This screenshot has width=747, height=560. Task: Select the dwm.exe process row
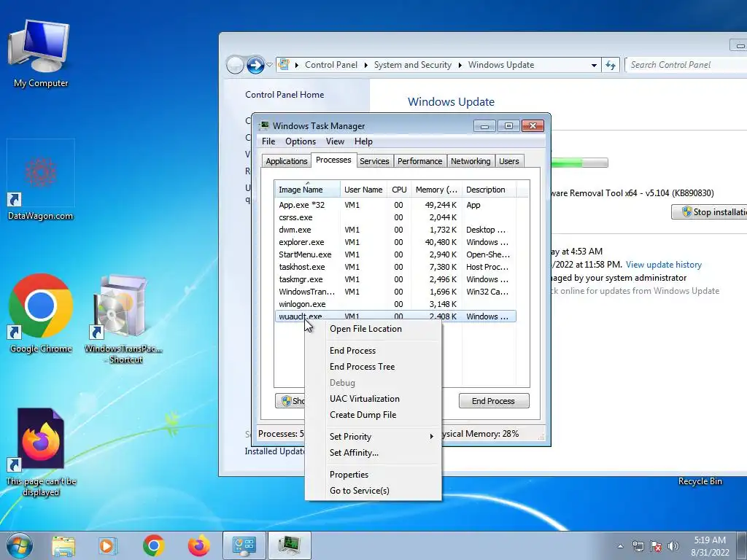[x=395, y=230]
